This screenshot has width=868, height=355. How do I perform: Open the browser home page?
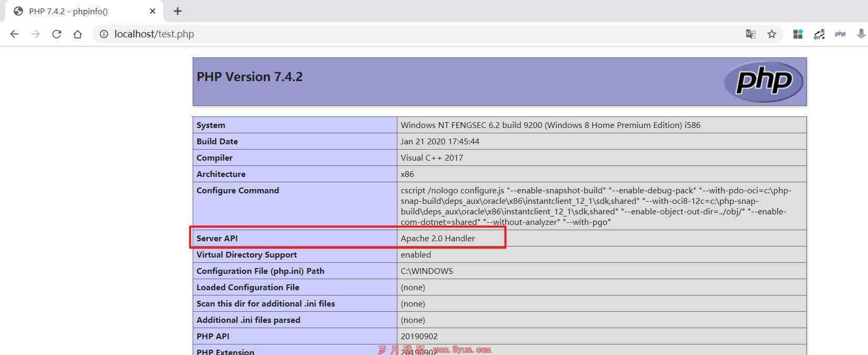click(x=77, y=34)
